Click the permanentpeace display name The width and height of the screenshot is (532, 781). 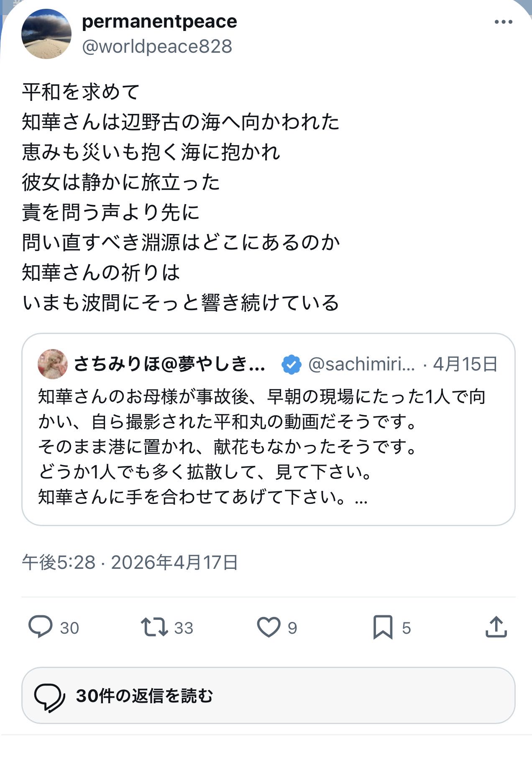click(x=159, y=21)
